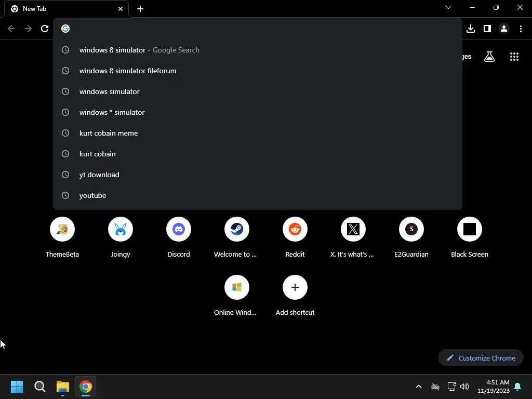Open the Discord shortcut
This screenshot has height=399, width=532.
pyautogui.click(x=179, y=229)
